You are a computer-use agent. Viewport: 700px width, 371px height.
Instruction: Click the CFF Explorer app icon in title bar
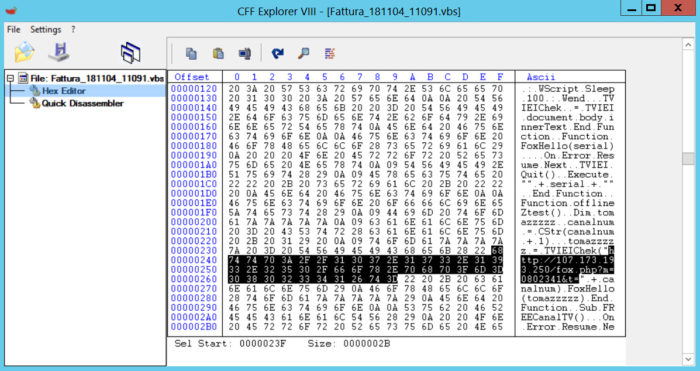tap(12, 10)
